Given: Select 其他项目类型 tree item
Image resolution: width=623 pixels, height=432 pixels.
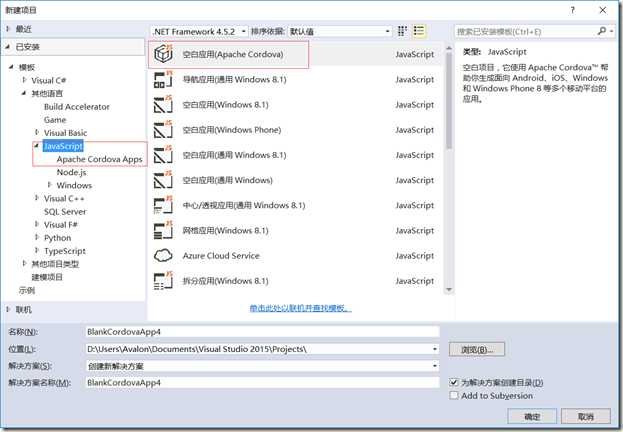Looking at the screenshot, I should tap(55, 264).
